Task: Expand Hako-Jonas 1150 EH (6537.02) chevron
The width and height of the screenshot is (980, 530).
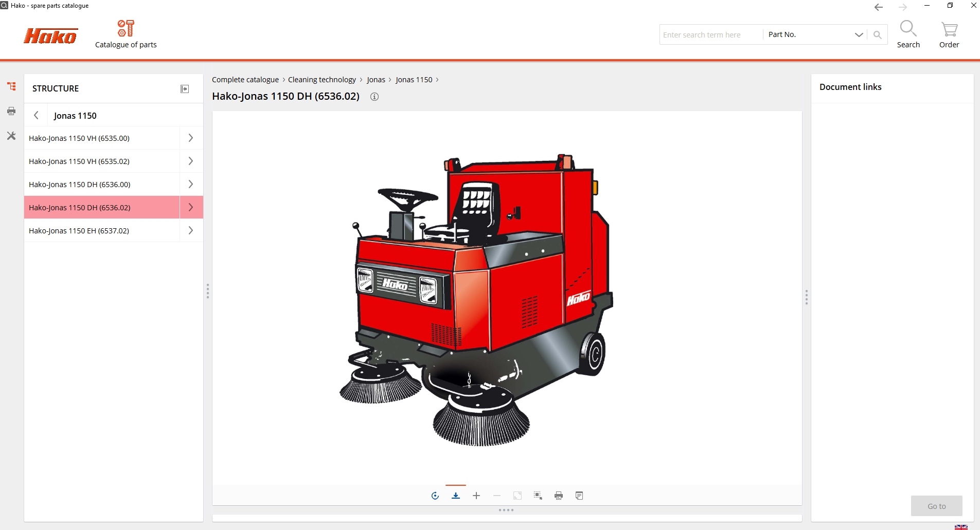Action: [x=191, y=230]
